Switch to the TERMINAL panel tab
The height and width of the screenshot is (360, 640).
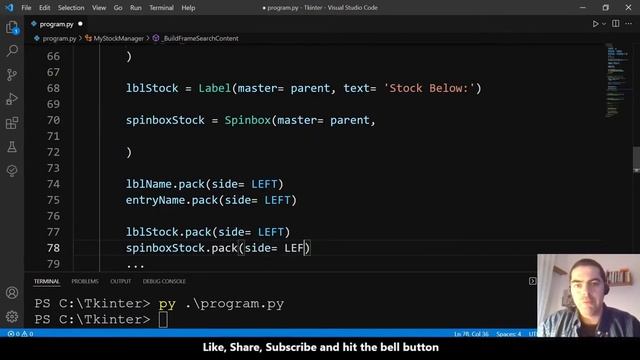pos(47,281)
